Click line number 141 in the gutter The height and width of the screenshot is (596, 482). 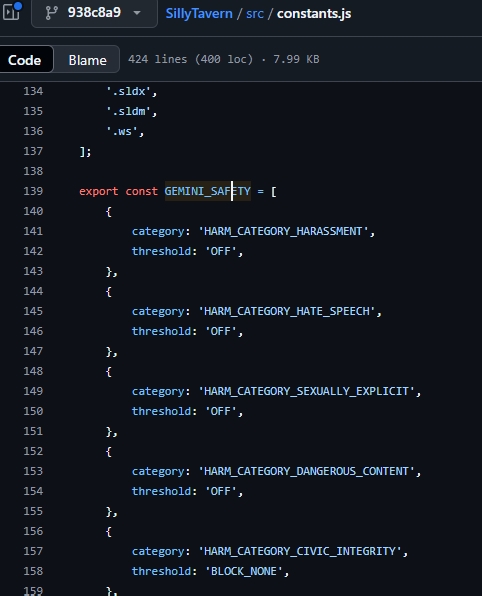point(33,231)
